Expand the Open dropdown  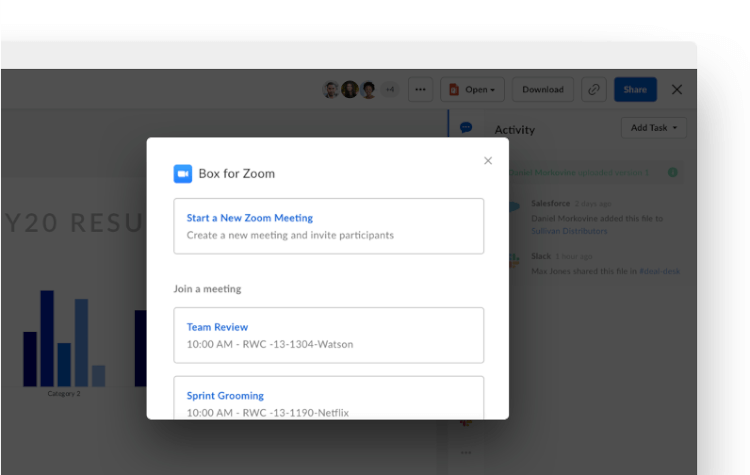pyautogui.click(x=473, y=90)
